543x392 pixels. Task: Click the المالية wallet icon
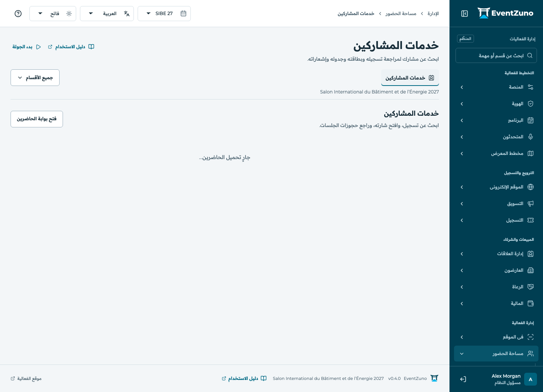tap(531, 303)
